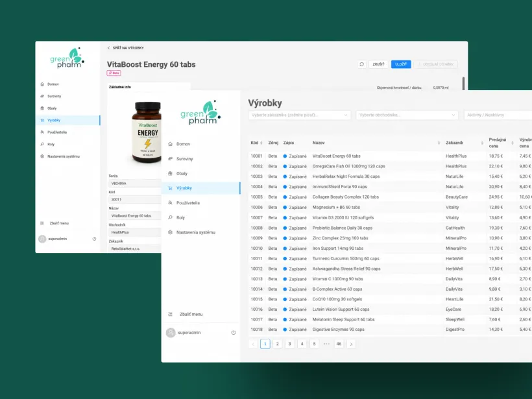Click the scrollbar in the product detail window
This screenshot has width=532, height=399.
pyautogui.click(x=463, y=84)
